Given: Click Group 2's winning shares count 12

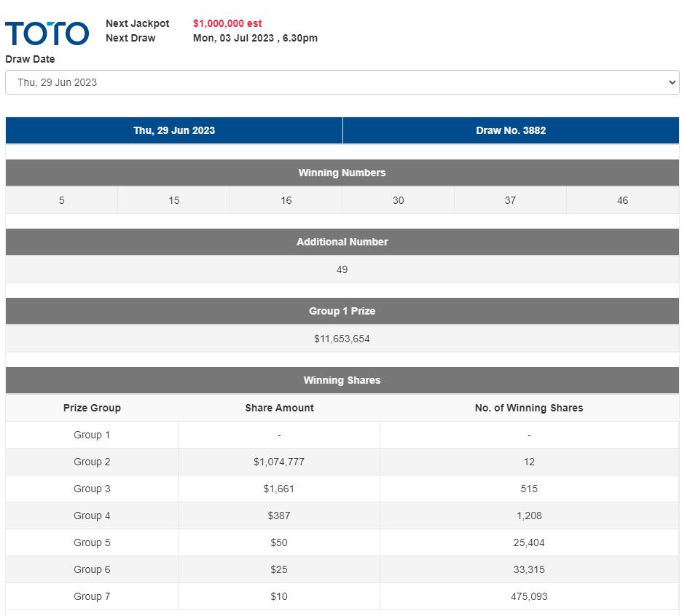Looking at the screenshot, I should [529, 462].
